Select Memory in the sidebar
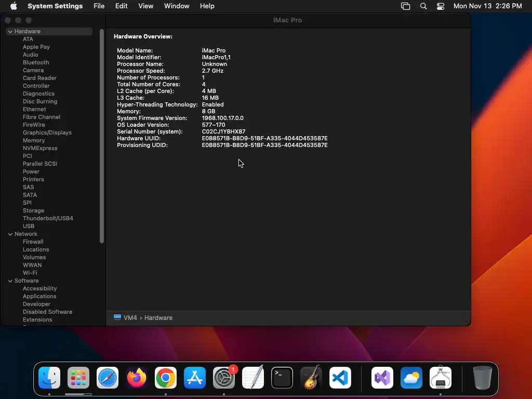 [x=34, y=140]
